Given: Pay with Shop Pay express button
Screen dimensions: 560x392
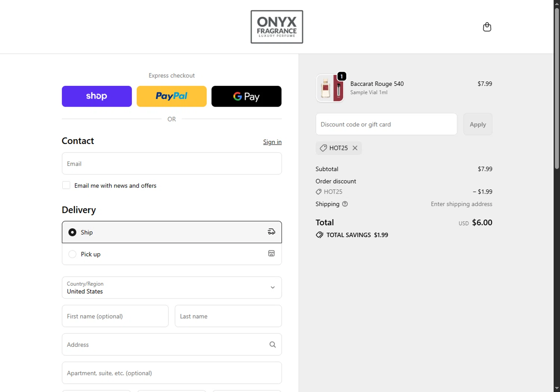Looking at the screenshot, I should [97, 96].
